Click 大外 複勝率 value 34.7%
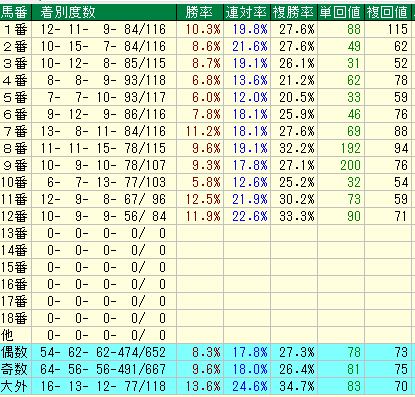 [297, 387]
